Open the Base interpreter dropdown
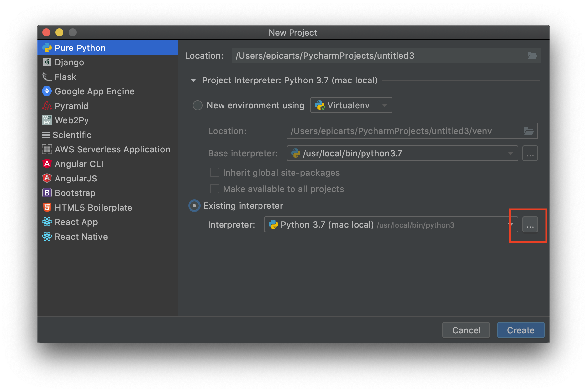Viewport: 587px width, 392px height. (402, 153)
